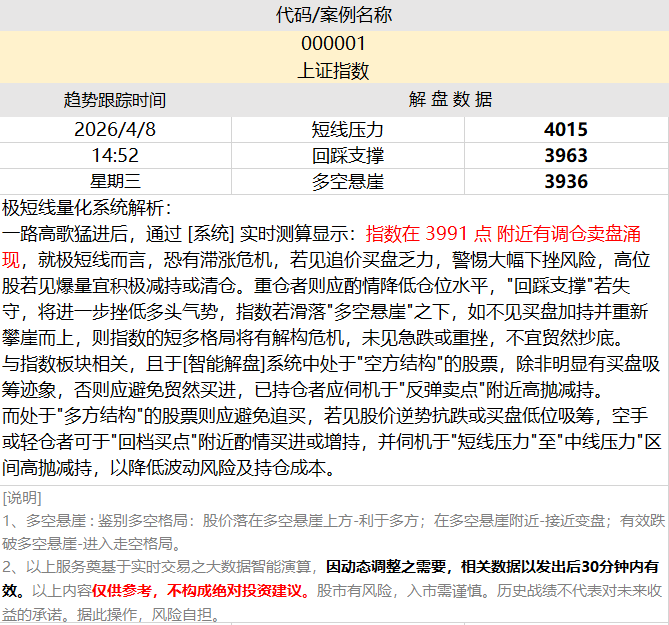Click the 短线压力 label cell
This screenshot has width=669, height=625.
tap(348, 129)
